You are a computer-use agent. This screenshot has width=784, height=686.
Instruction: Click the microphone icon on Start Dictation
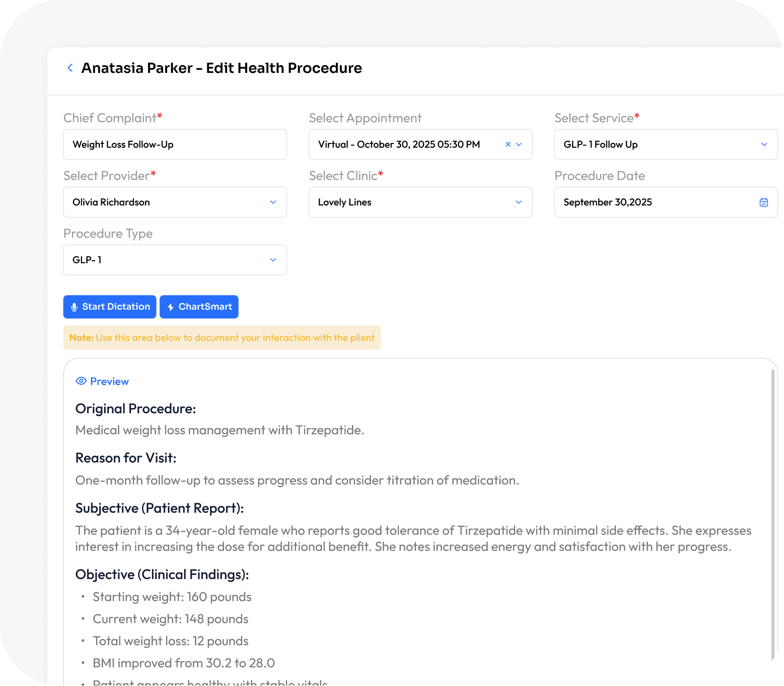(74, 307)
